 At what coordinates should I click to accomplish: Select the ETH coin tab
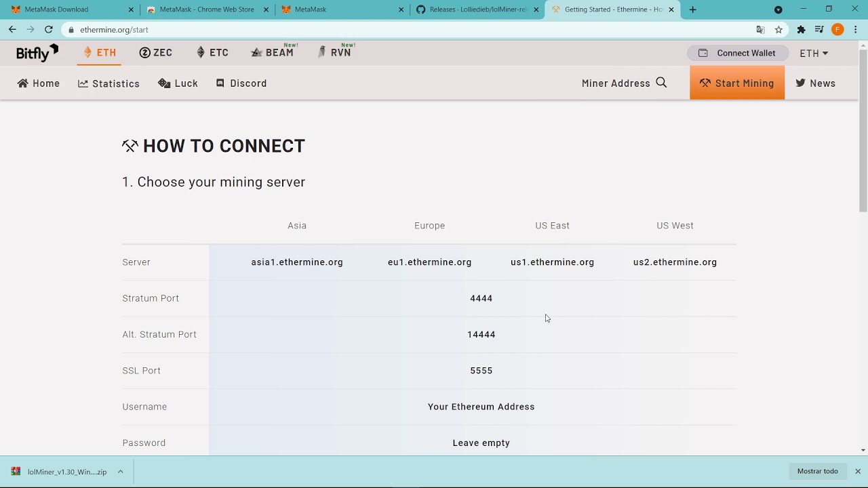100,52
